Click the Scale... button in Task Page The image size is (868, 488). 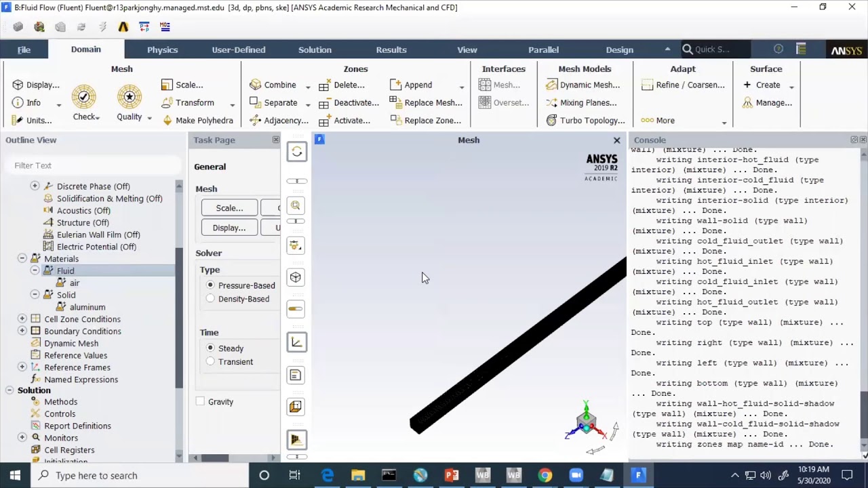point(229,208)
